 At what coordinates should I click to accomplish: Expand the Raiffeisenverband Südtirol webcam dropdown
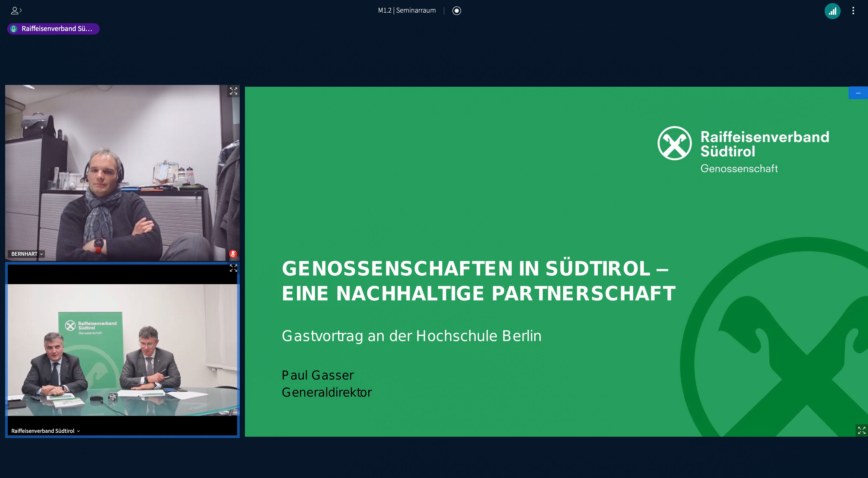45,431
